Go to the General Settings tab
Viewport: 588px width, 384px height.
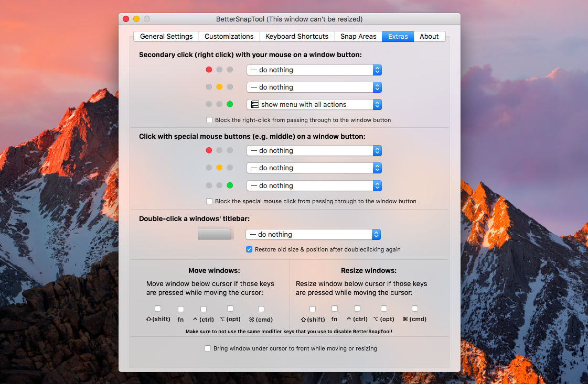pos(166,36)
